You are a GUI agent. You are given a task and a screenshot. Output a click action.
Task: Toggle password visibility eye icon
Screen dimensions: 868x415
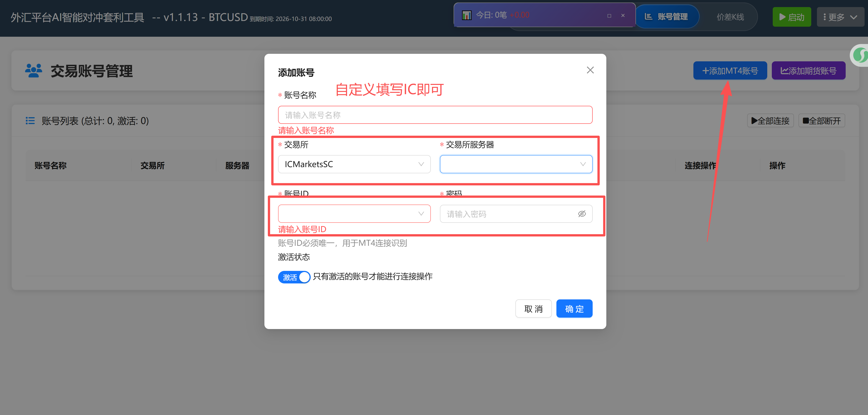pos(581,214)
